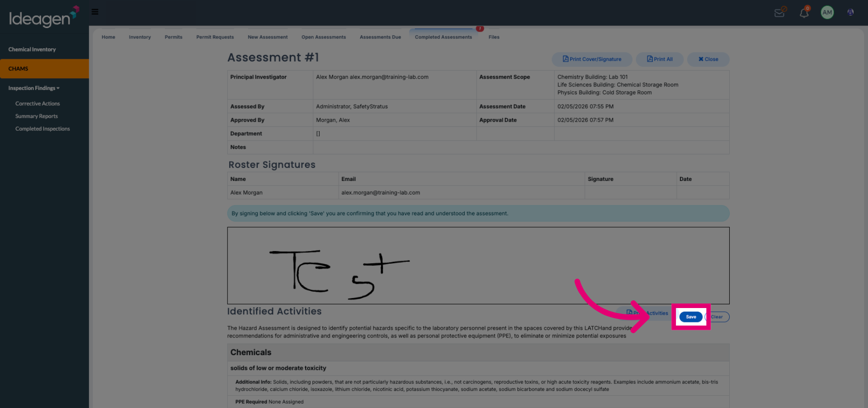
Task: Click the Administrator, SafetyStratus cell
Action: (x=395, y=106)
